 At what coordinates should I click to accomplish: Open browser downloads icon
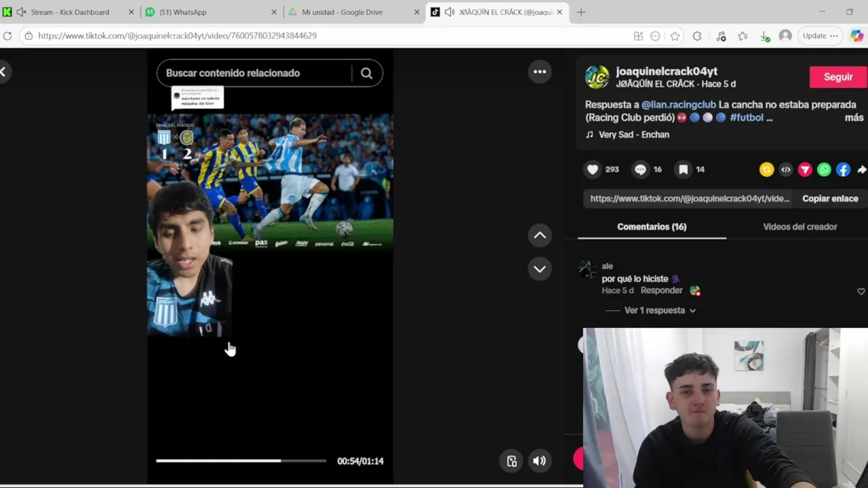(764, 36)
